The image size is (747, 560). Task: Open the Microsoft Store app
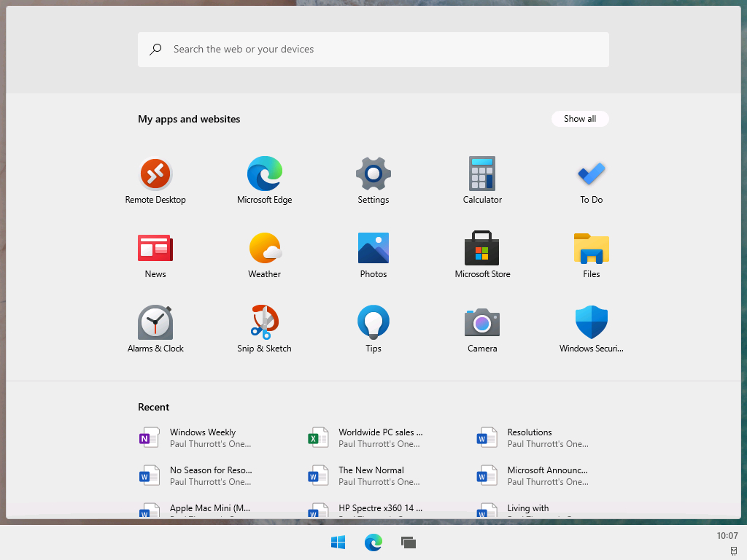482,254
